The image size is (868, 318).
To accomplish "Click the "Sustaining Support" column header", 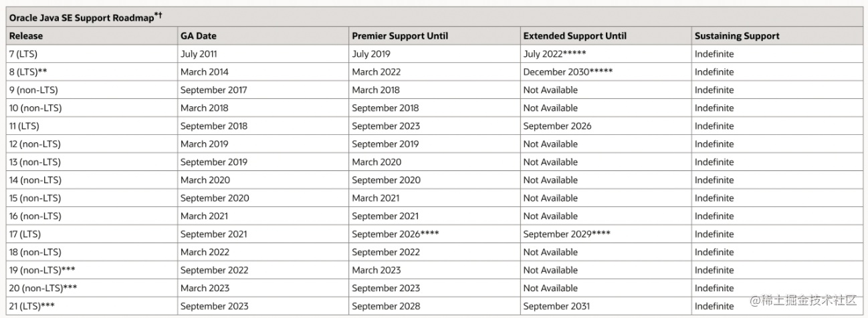I will pyautogui.click(x=737, y=36).
